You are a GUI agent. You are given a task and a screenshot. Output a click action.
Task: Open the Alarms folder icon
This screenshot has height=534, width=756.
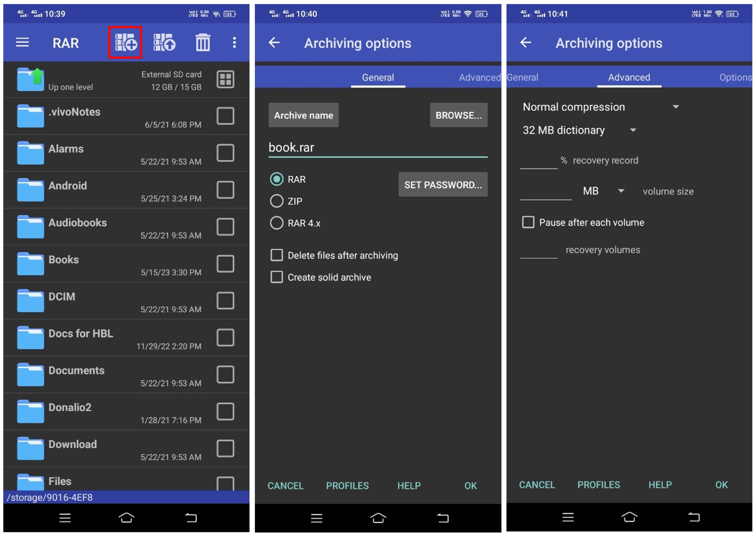pyautogui.click(x=30, y=153)
